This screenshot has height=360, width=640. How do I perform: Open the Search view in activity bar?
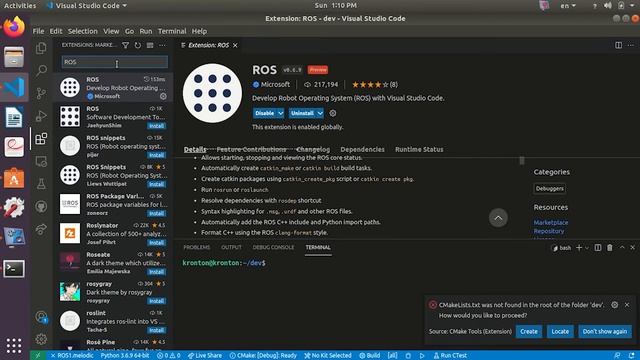(41, 71)
